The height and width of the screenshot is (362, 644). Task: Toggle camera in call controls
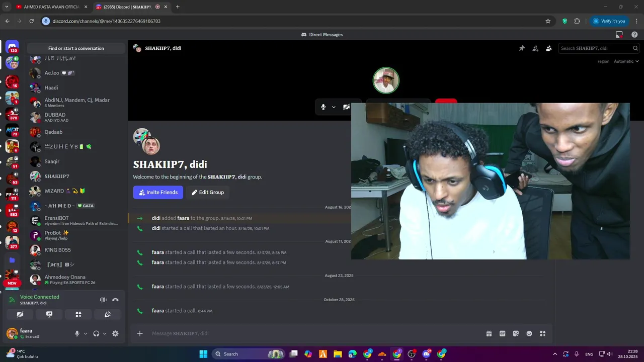click(346, 107)
